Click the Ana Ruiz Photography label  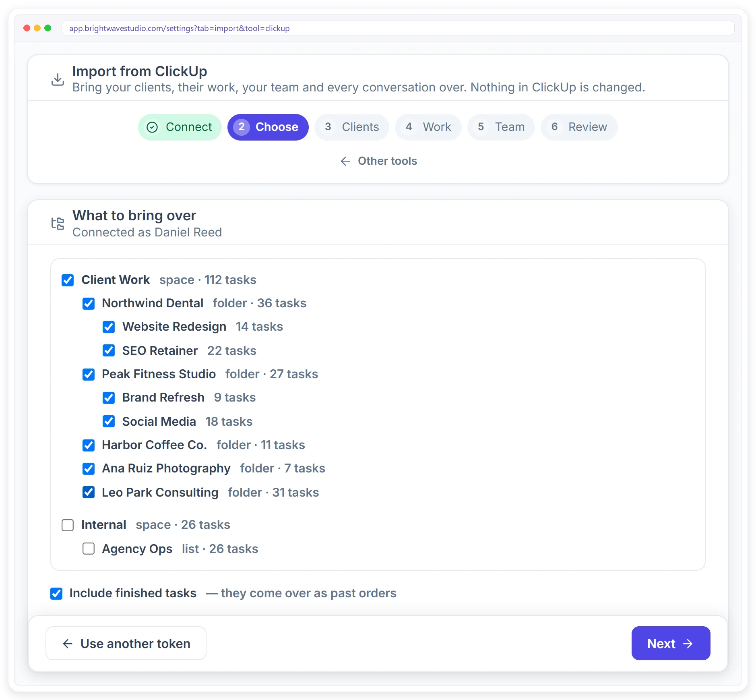pyautogui.click(x=166, y=468)
